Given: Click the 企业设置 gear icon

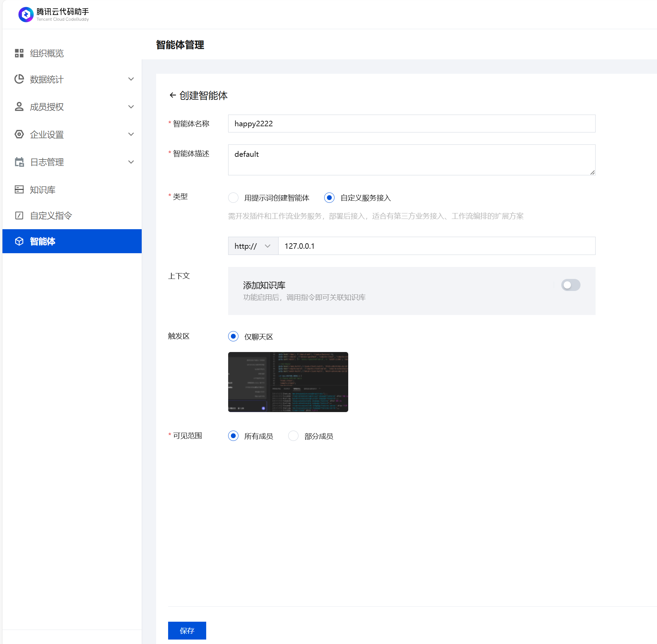Looking at the screenshot, I should coord(19,134).
